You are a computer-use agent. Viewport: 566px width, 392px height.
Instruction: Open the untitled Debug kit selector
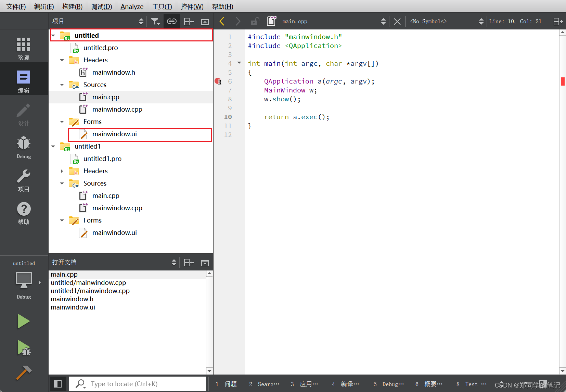click(x=24, y=280)
